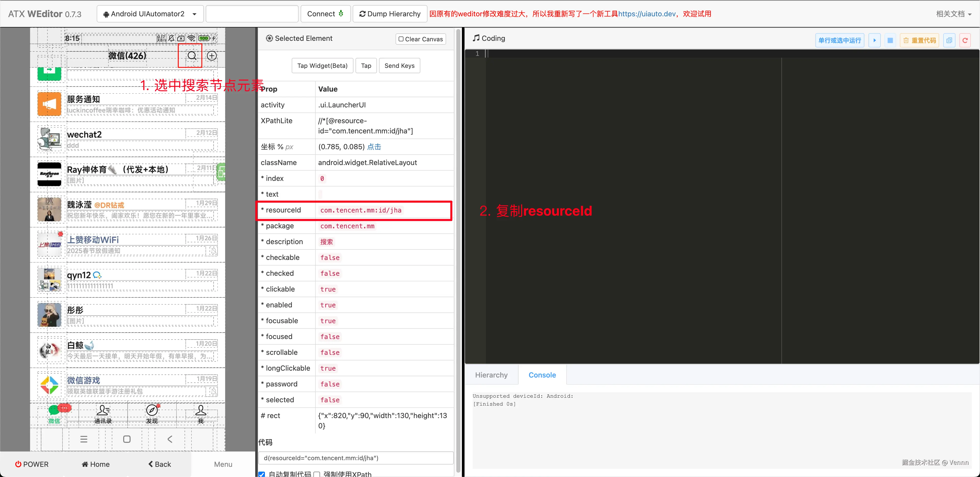Tap the plus icon in WeChat header
The height and width of the screenshot is (477, 980).
(212, 56)
